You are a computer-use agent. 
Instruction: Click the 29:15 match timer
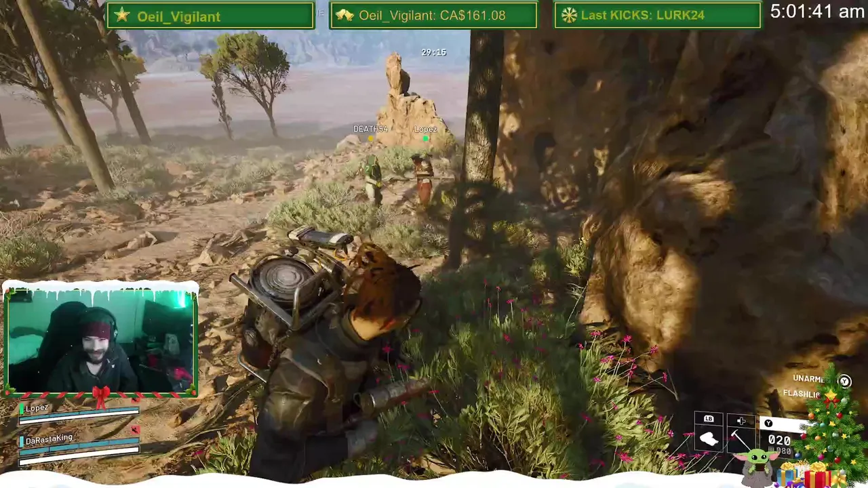[x=433, y=52]
